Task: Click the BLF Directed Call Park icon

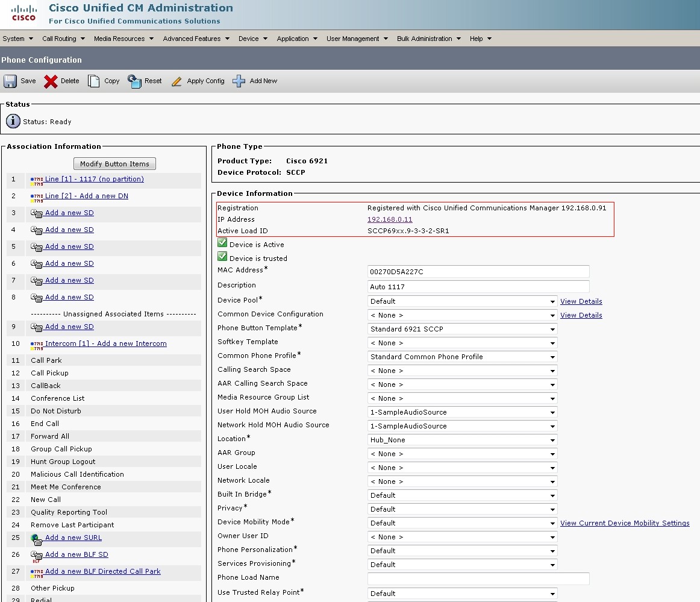Action: [x=37, y=574]
